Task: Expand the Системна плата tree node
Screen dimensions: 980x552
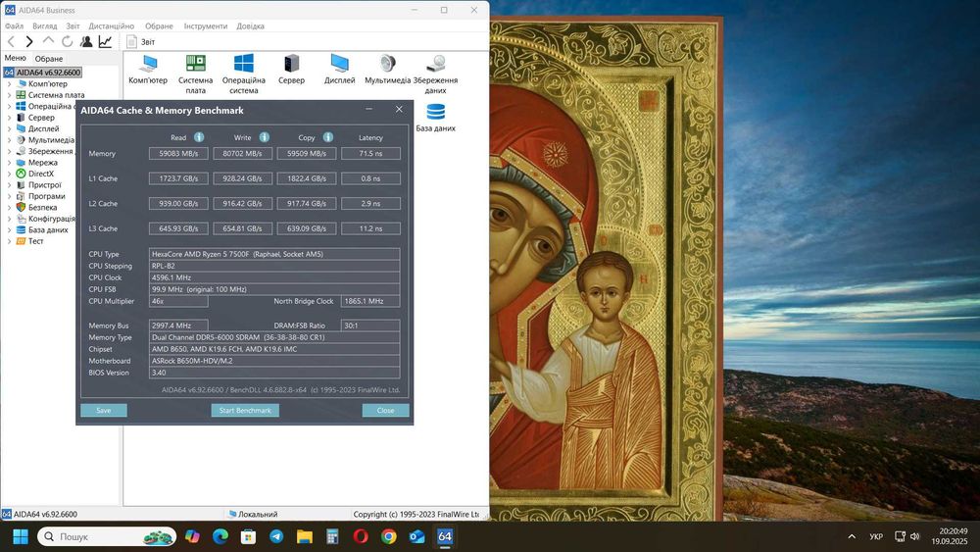Action: 10,95
